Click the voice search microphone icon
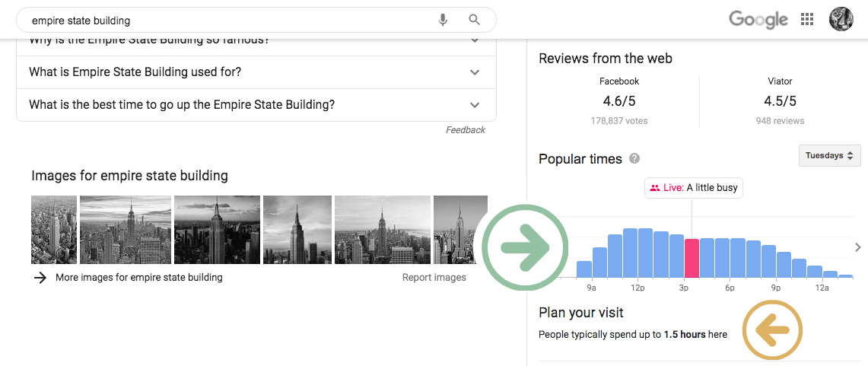868x366 pixels. [x=442, y=21]
